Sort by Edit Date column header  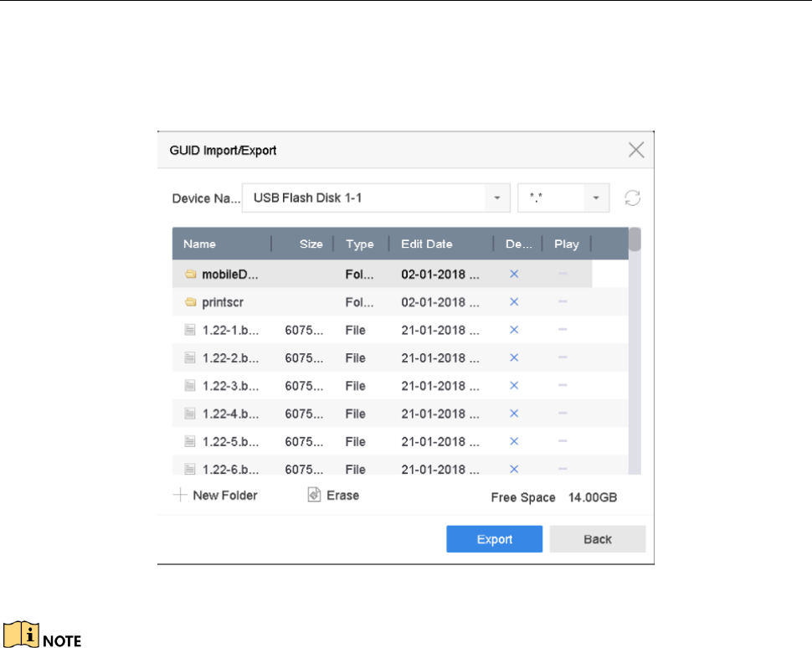pyautogui.click(x=427, y=244)
